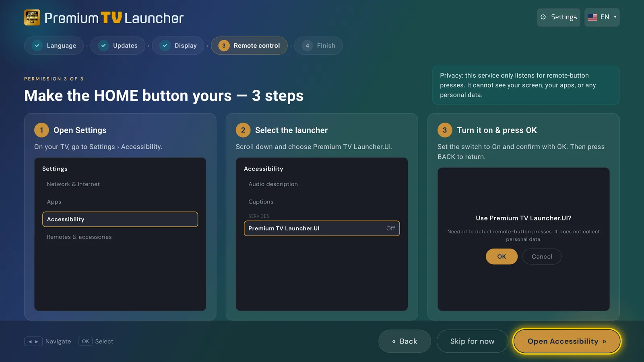Click the 'PERMISSION 3 OF 3' label
Image resolution: width=644 pixels, height=362 pixels.
(x=54, y=79)
